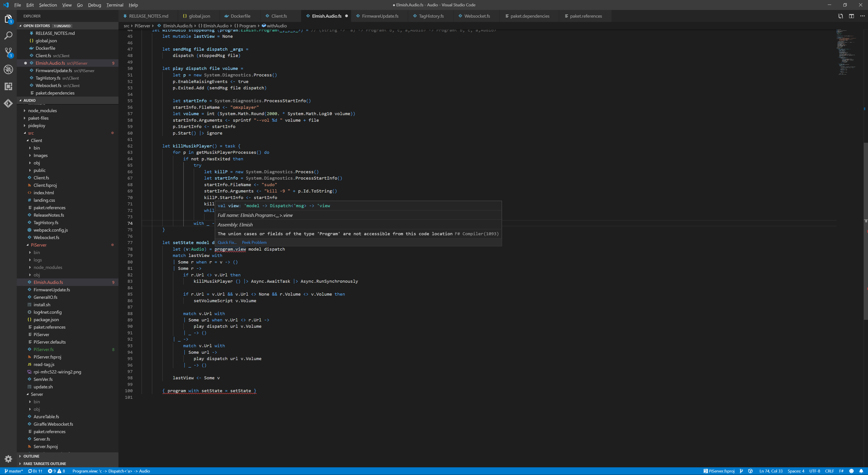Screen dimensions: 868x475
Task: Open Changes compare icon in editor toolbar
Action: 840,16
